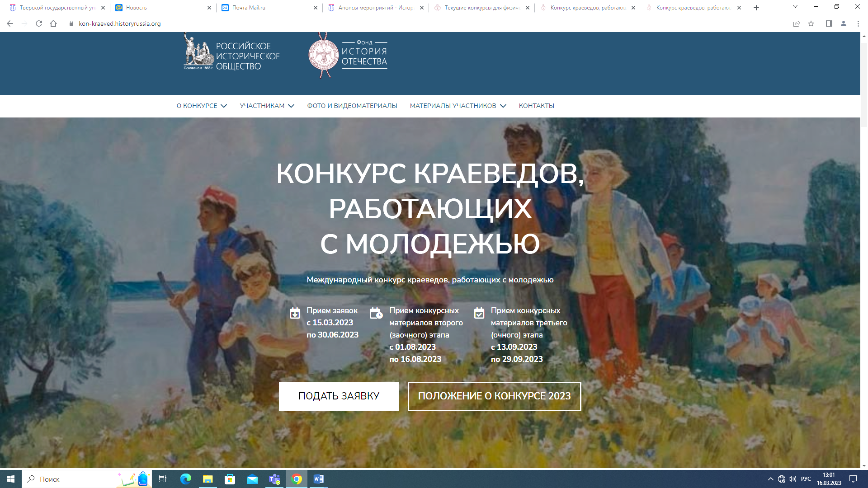This screenshot has width=868, height=488.
Task: Bookmark this page with the star icon
Action: tap(811, 23)
